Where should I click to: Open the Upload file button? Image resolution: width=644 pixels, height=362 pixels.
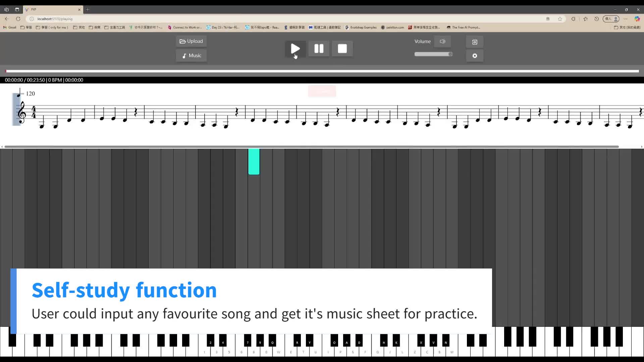[191, 41]
